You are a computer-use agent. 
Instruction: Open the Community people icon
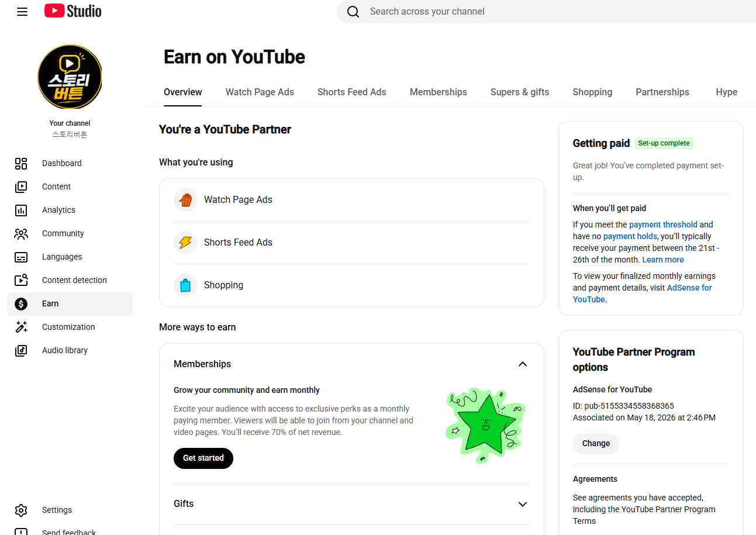tap(21, 233)
